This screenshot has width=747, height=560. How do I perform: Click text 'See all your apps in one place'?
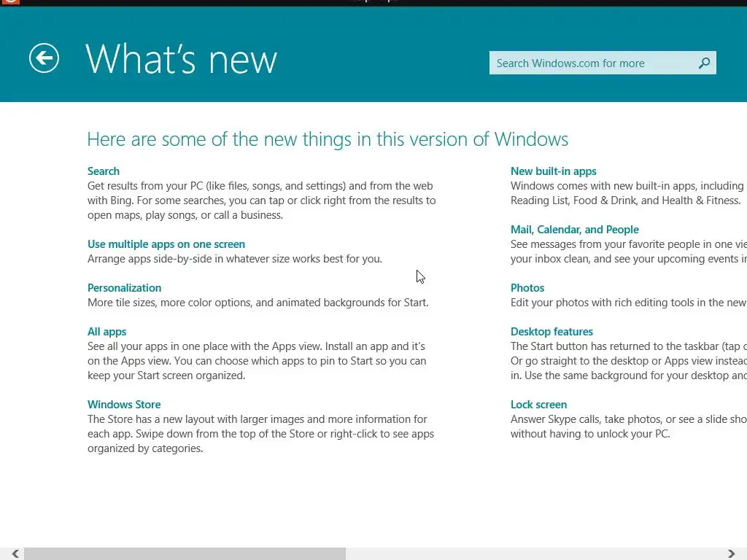(x=169, y=346)
